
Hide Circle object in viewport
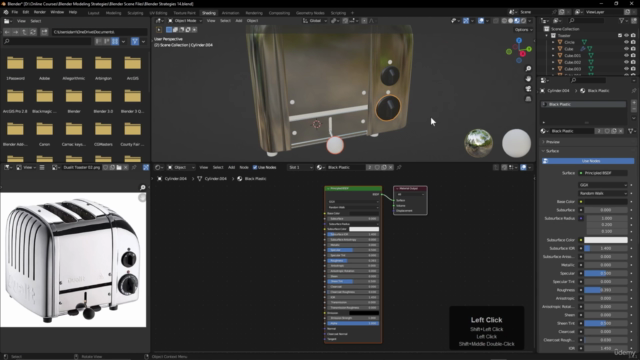(x=626, y=42)
